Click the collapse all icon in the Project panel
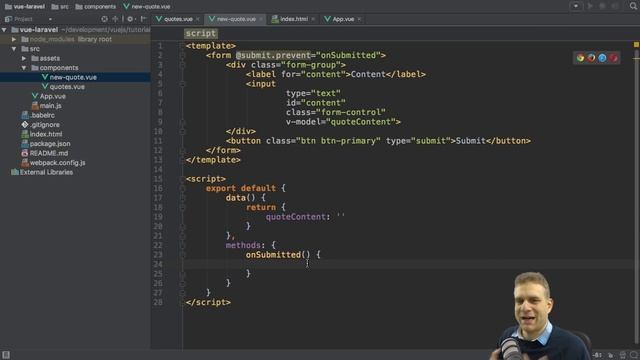This screenshot has width=640, height=360. 116,19
